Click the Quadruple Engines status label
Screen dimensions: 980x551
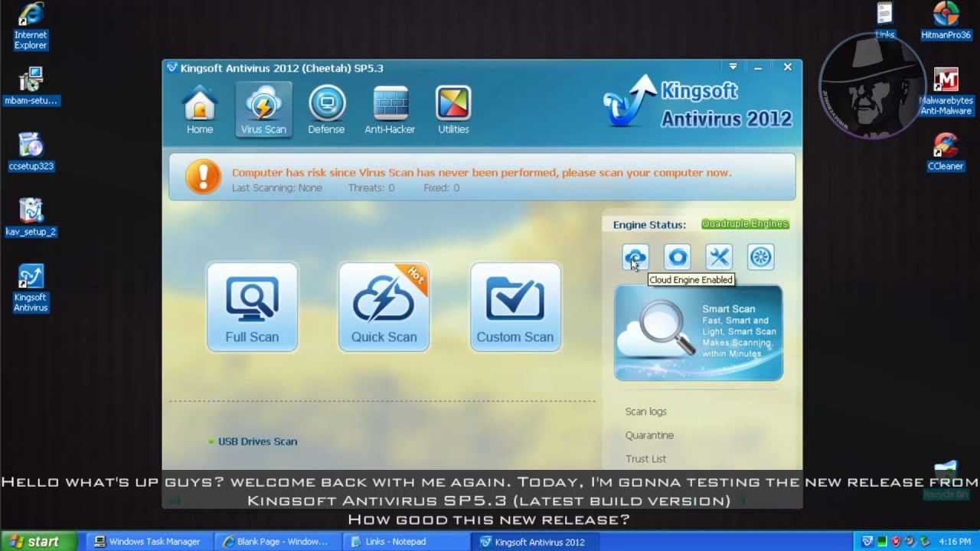click(x=745, y=223)
